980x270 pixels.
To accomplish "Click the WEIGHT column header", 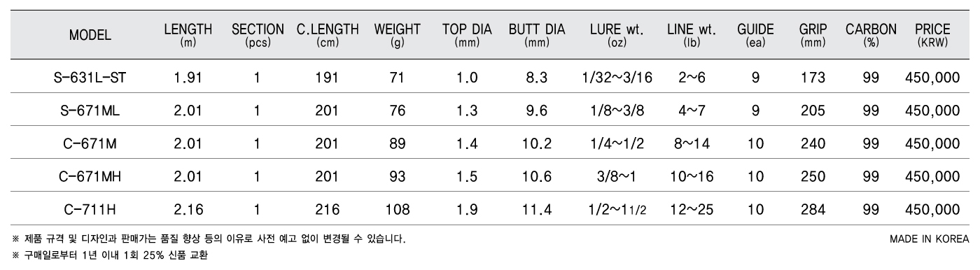I will pyautogui.click(x=397, y=35).
